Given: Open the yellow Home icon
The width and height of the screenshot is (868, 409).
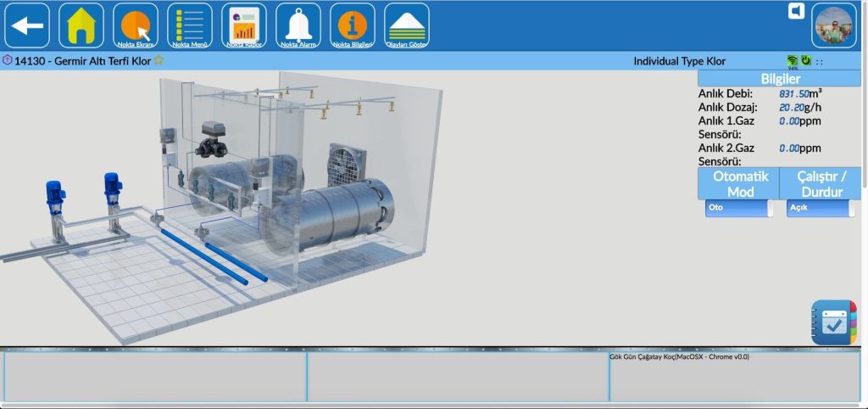Looking at the screenshot, I should click(x=81, y=26).
